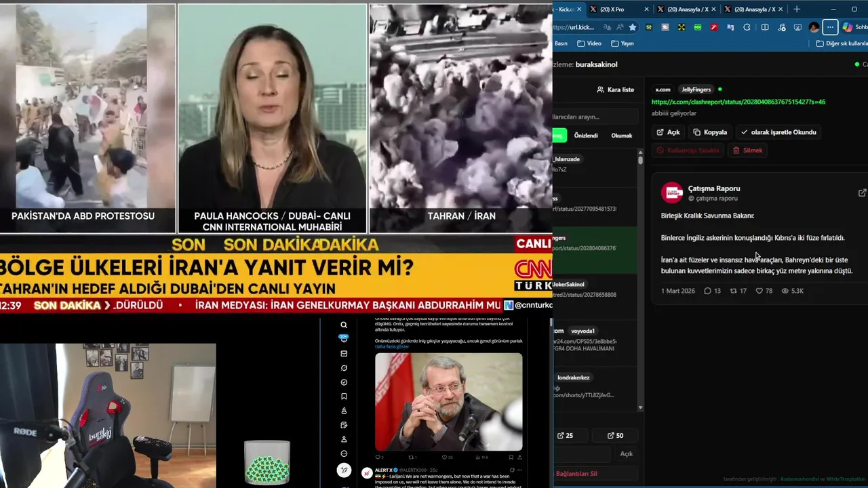Click the Açık open link button

tap(669, 132)
